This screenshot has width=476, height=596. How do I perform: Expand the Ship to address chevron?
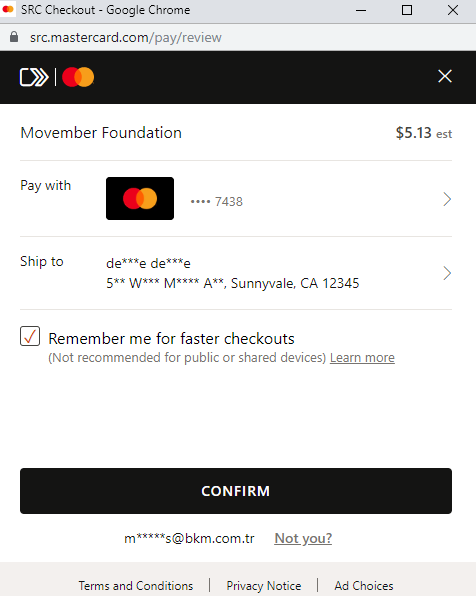[x=447, y=273]
